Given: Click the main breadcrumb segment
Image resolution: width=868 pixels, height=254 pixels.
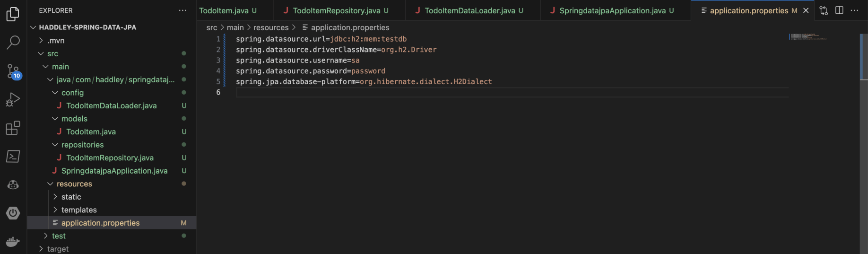Looking at the screenshot, I should (235, 28).
